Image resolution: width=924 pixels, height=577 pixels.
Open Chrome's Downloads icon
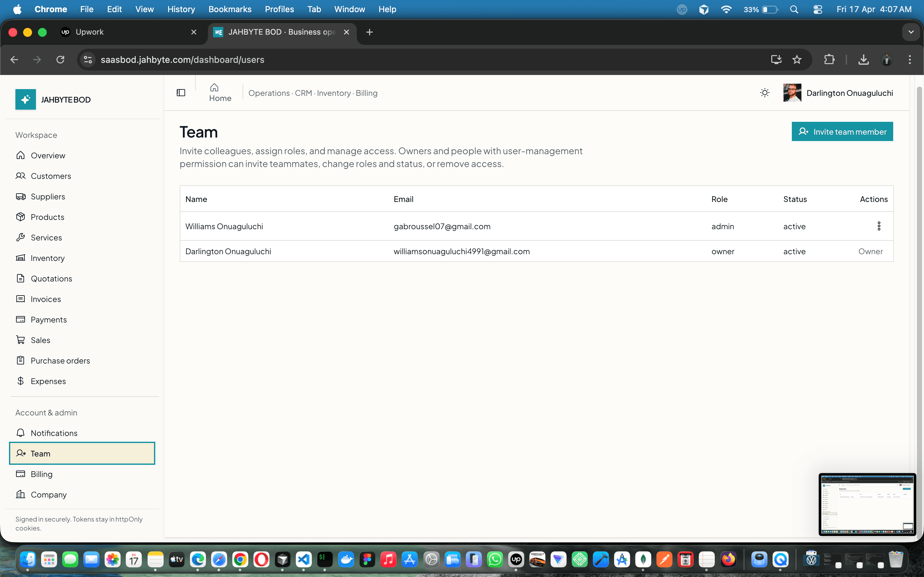pos(863,60)
